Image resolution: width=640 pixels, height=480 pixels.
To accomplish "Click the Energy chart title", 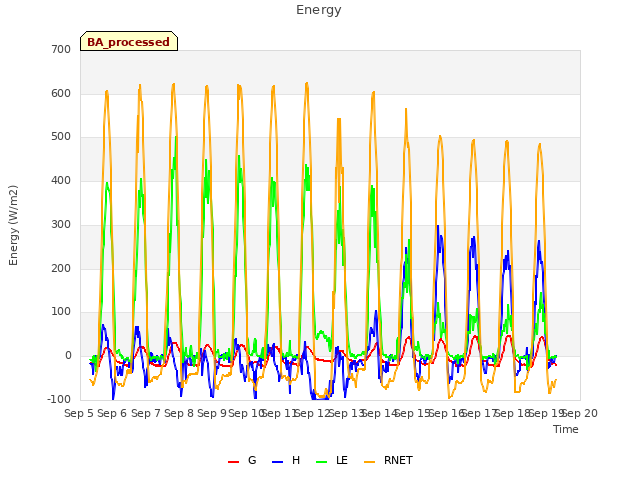I will 319,10.
